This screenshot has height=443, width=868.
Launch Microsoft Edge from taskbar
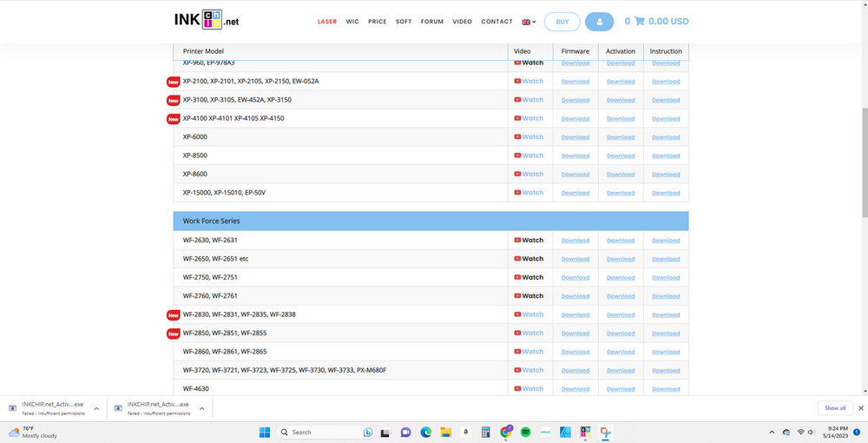coord(425,432)
